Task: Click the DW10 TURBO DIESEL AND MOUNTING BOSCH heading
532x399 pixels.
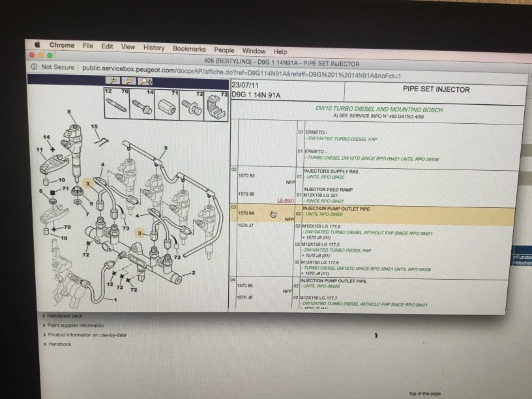Action: point(379,109)
